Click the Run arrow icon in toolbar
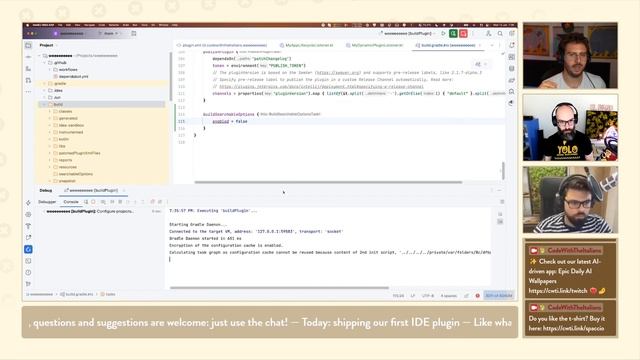Viewport: 640px width, 360px height. click(443, 33)
